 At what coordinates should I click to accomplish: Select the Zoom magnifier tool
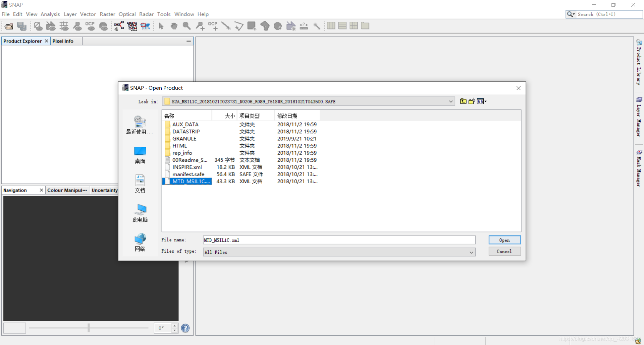pyautogui.click(x=187, y=26)
